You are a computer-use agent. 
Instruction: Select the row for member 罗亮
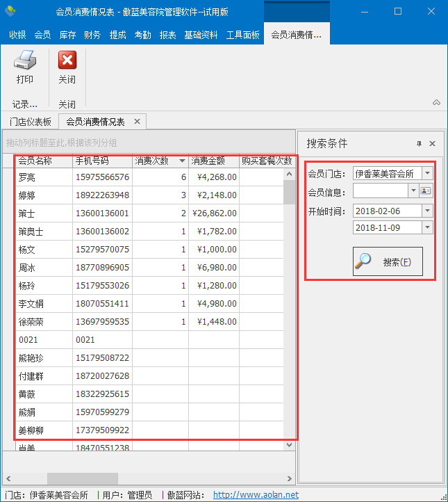tap(43, 177)
